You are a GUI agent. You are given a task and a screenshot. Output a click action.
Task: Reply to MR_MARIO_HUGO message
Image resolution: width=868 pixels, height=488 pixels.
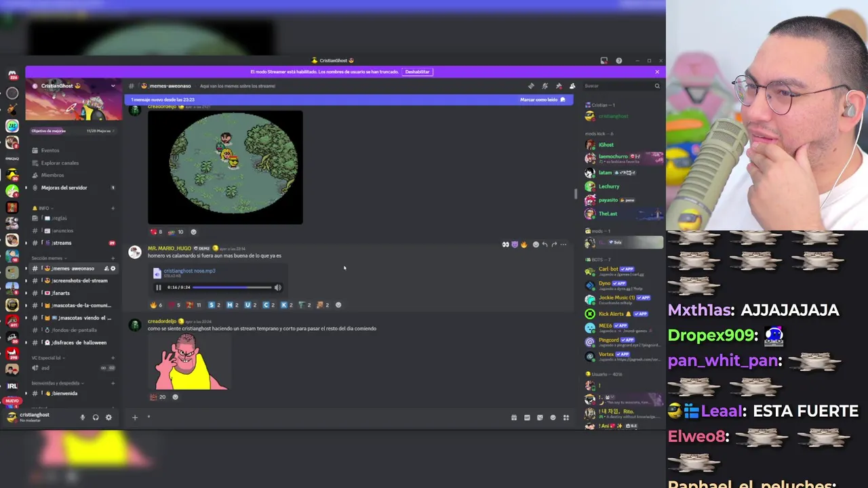[545, 245]
